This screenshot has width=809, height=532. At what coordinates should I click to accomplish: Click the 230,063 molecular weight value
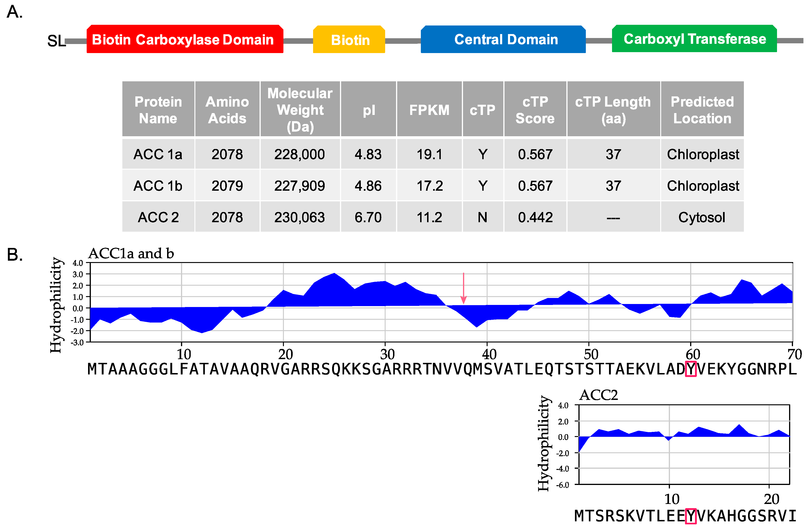299,217
